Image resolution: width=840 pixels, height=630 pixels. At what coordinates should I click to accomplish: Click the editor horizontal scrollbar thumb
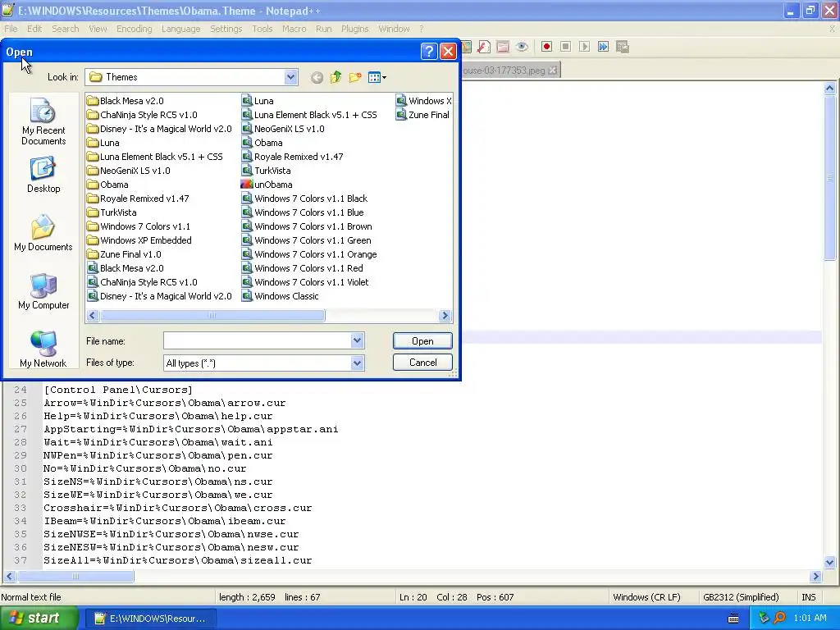click(x=75, y=577)
